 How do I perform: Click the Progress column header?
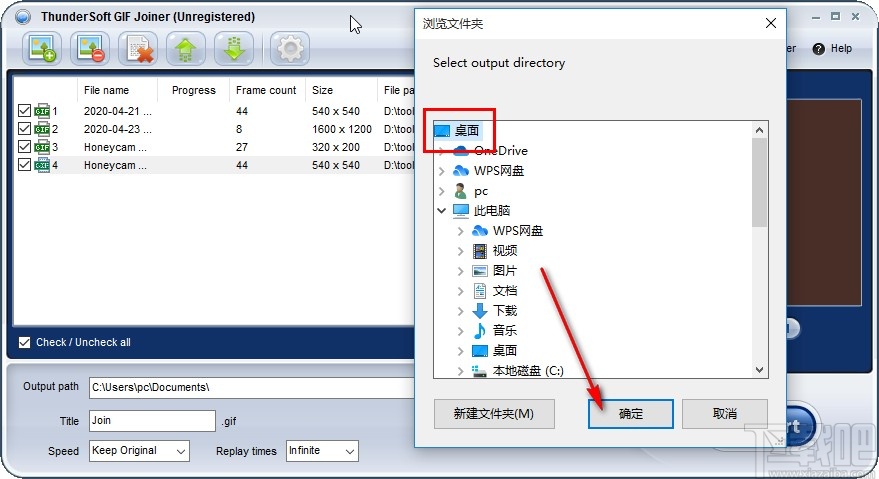tap(193, 90)
